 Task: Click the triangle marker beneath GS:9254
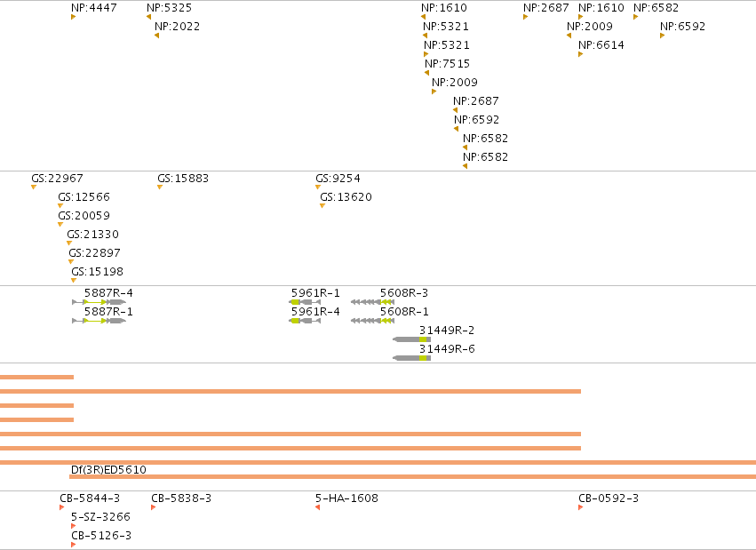pos(318,187)
